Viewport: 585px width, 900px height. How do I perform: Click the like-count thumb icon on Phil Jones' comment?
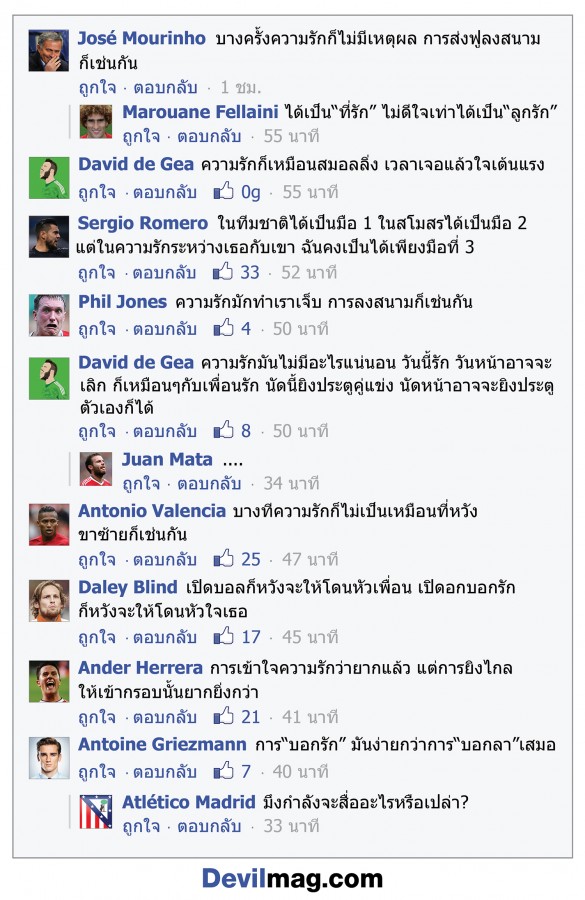[x=223, y=327]
